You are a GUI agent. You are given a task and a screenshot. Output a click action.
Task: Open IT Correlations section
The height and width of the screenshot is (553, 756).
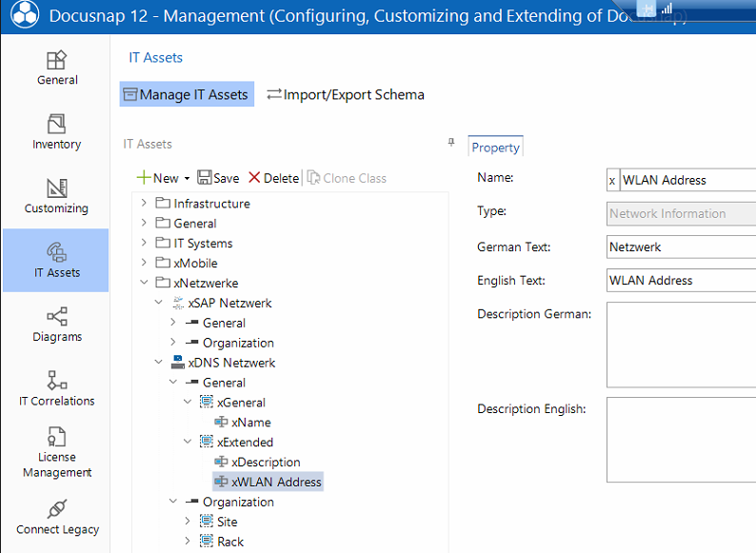tap(56, 388)
